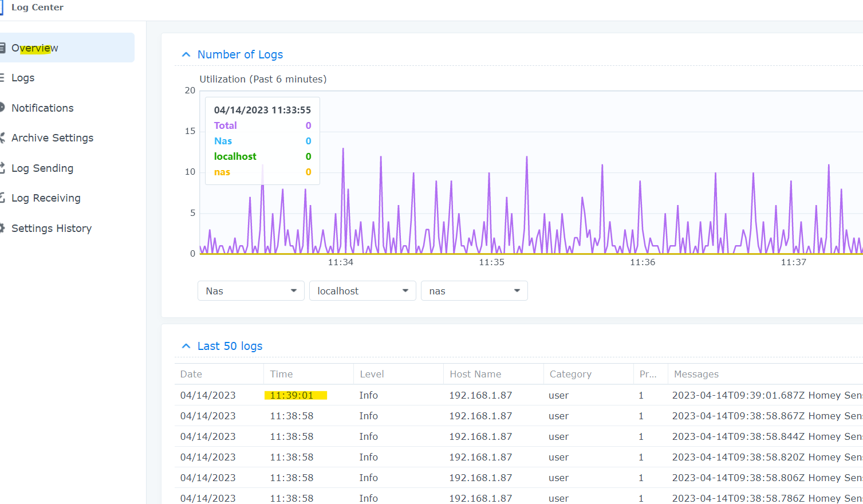Screen dimensions: 863x504
Task: Click the Level column header
Action: click(398, 374)
